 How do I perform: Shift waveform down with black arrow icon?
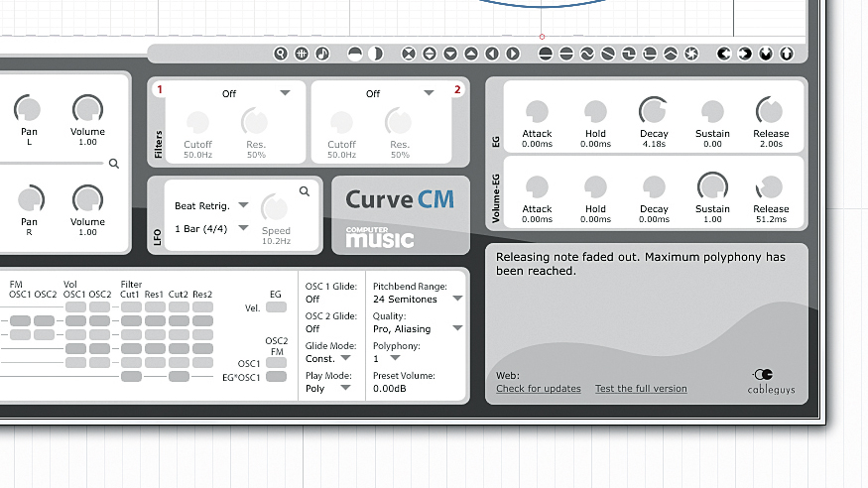[766, 54]
